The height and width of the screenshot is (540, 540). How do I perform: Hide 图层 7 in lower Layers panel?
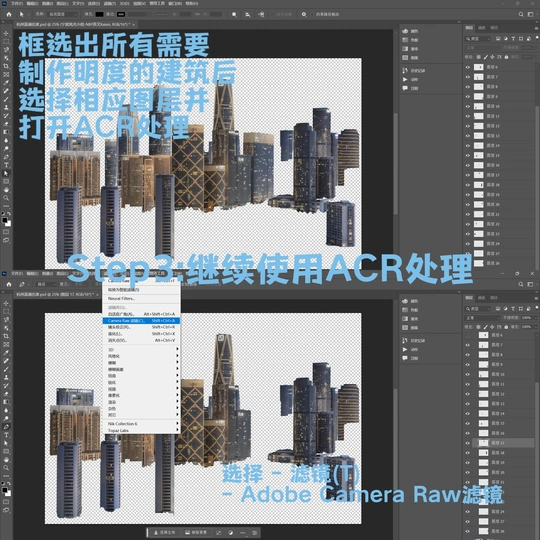pos(468,345)
